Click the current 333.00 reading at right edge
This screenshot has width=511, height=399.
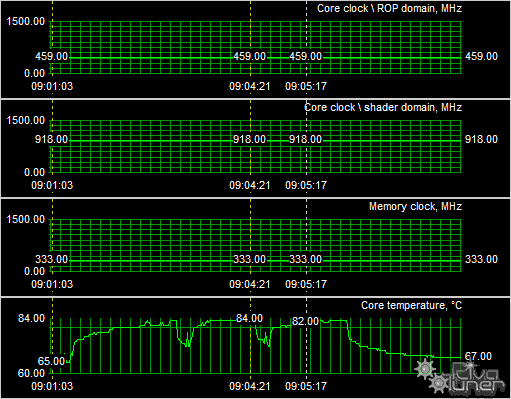[x=481, y=259]
